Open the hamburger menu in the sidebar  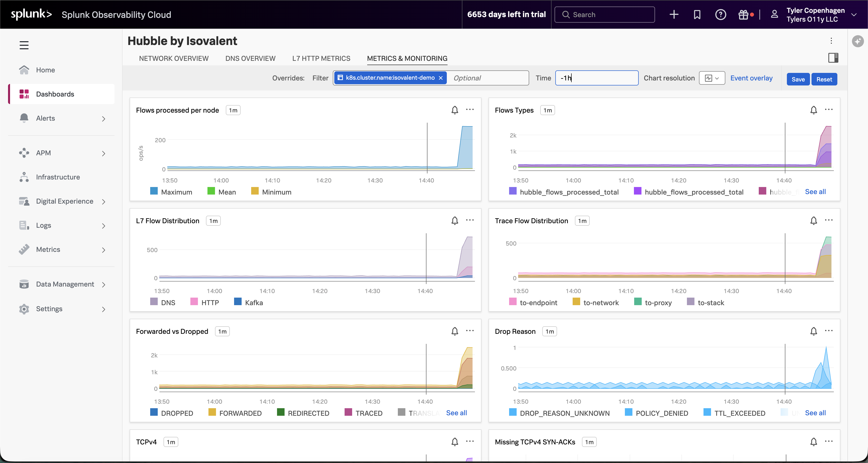point(24,45)
